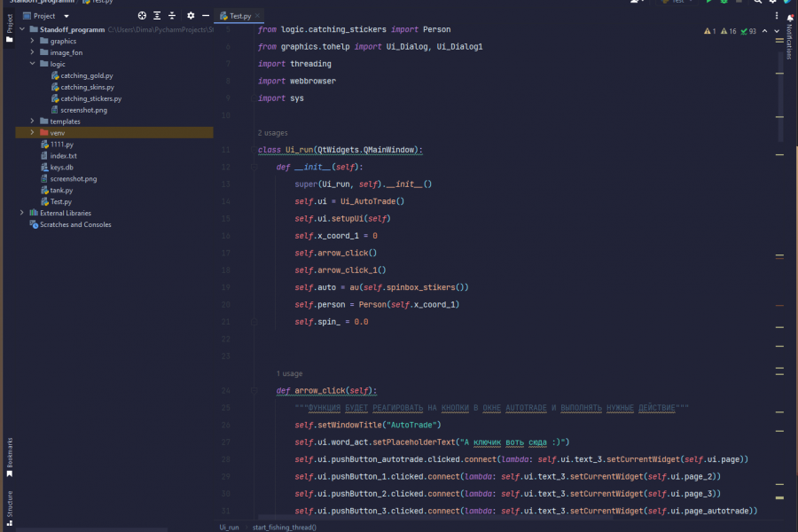Click the typo indicator showing 93
798x532 pixels.
tap(748, 31)
